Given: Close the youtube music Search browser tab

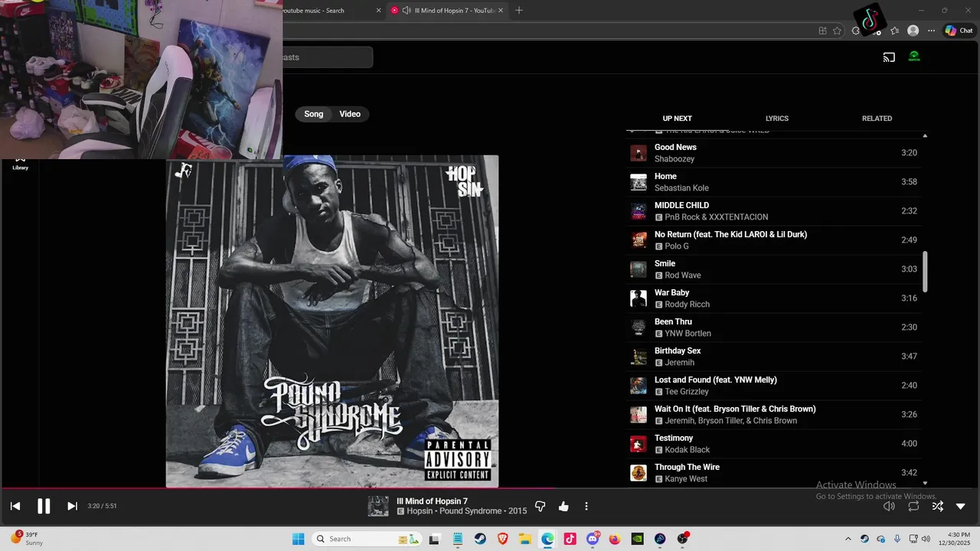Looking at the screenshot, I should pyautogui.click(x=378, y=11).
